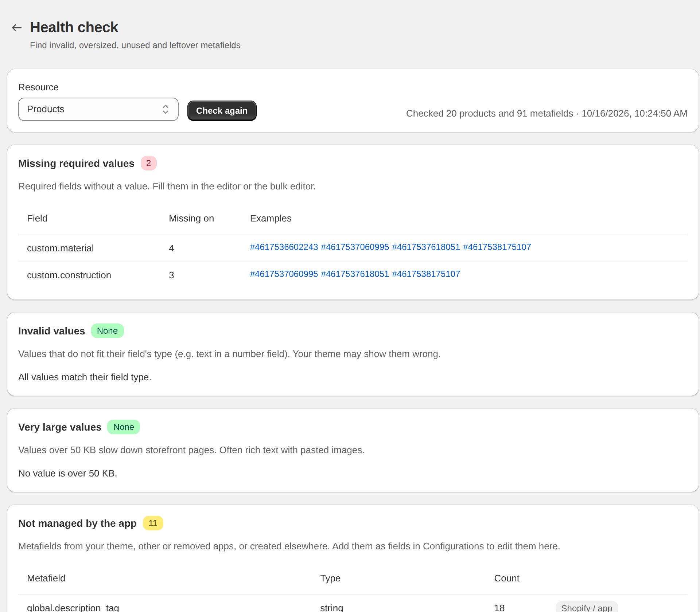Click the red badge showing 2 missing values
700x612 pixels.
point(149,163)
